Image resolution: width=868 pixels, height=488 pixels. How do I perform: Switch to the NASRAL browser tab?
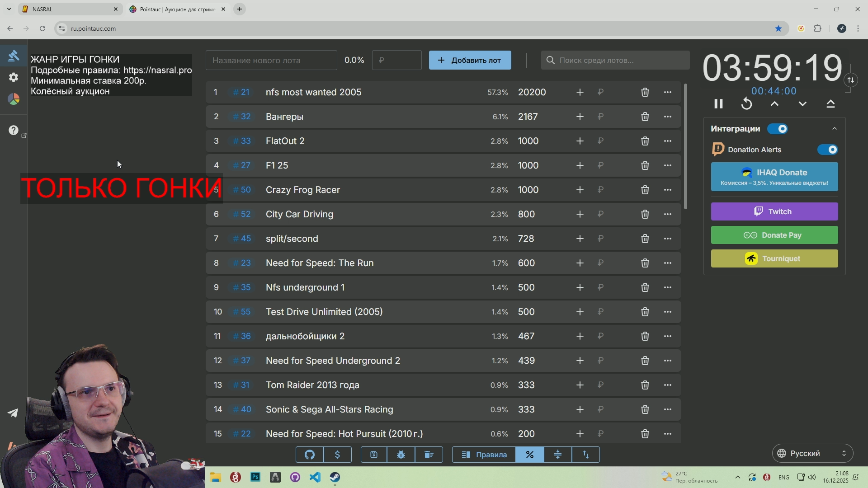click(68, 9)
